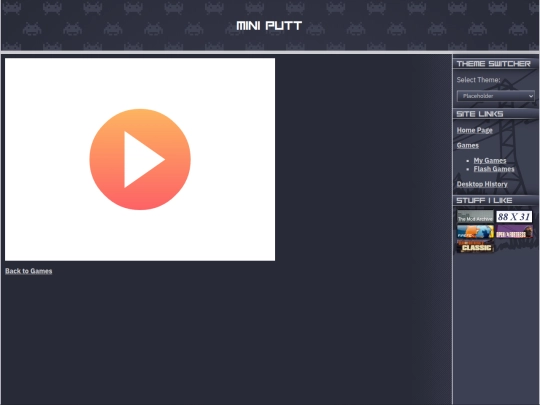This screenshot has width=540, height=405.
Task: Play the Mini Putt game
Action: pos(140,159)
